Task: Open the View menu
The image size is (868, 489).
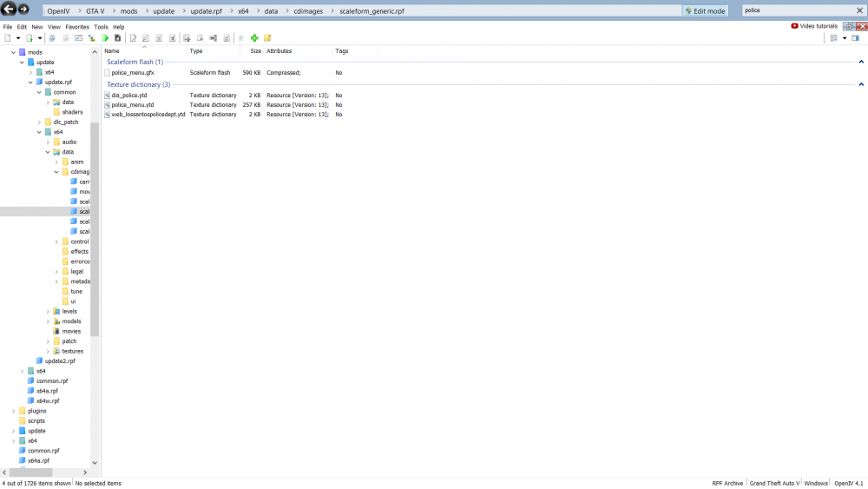Action: click(54, 27)
